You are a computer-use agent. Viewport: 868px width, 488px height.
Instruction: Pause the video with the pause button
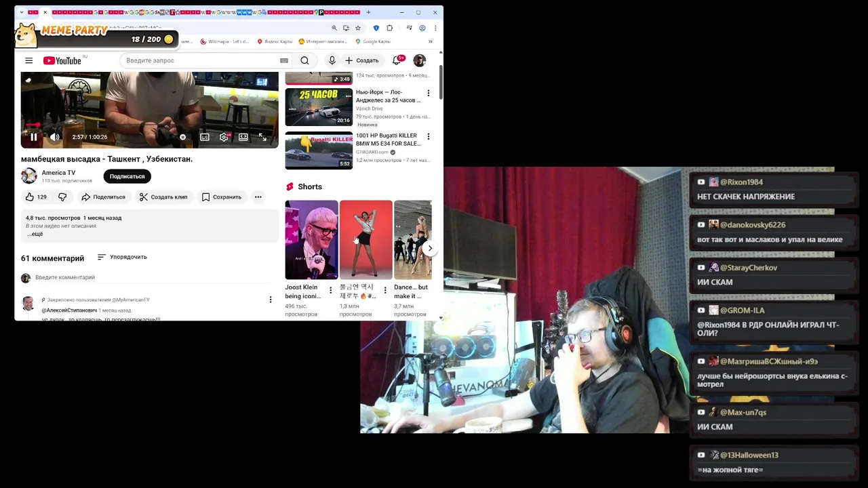click(33, 137)
